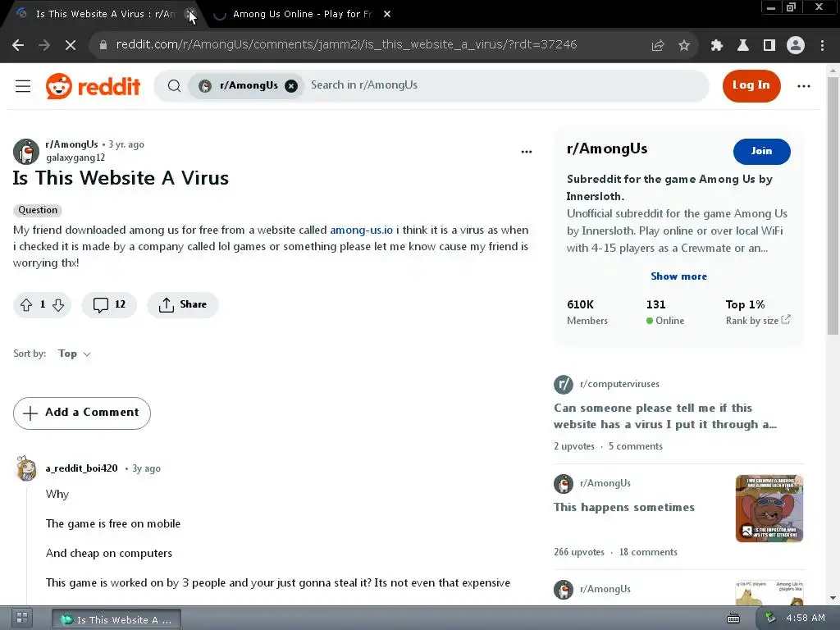Open the Extensions puzzle icon
The height and width of the screenshot is (630, 840).
tap(717, 46)
